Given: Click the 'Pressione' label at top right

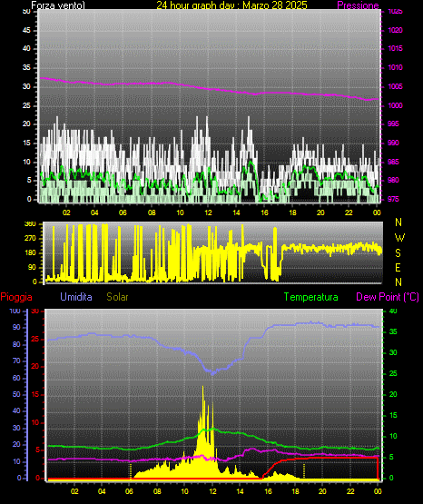Looking at the screenshot, I should pos(358,5).
